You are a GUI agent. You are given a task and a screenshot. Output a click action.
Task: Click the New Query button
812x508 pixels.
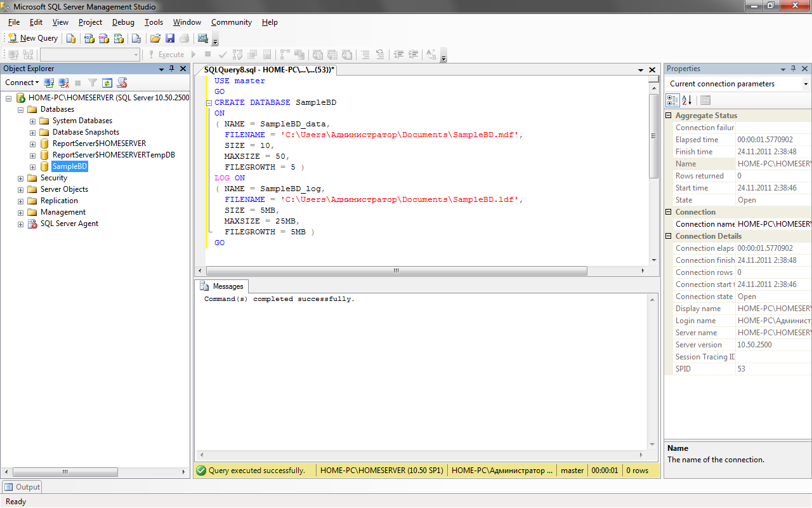point(33,38)
